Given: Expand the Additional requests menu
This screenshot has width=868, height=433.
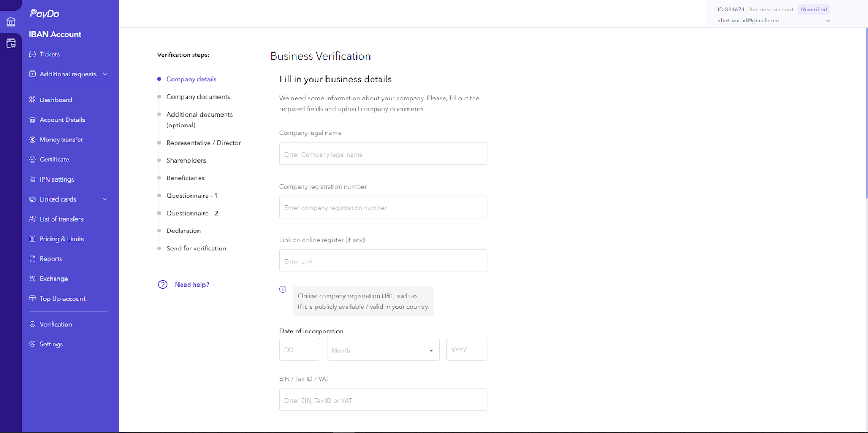Looking at the screenshot, I should (x=68, y=74).
